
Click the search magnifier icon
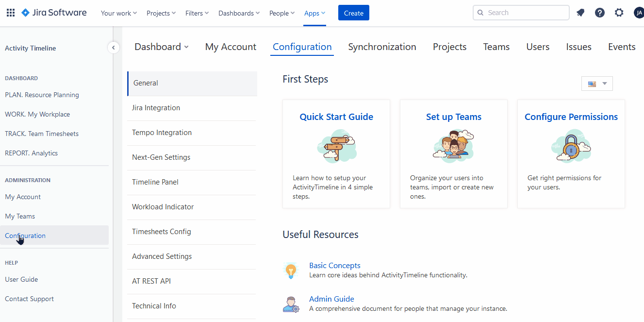[x=481, y=13]
